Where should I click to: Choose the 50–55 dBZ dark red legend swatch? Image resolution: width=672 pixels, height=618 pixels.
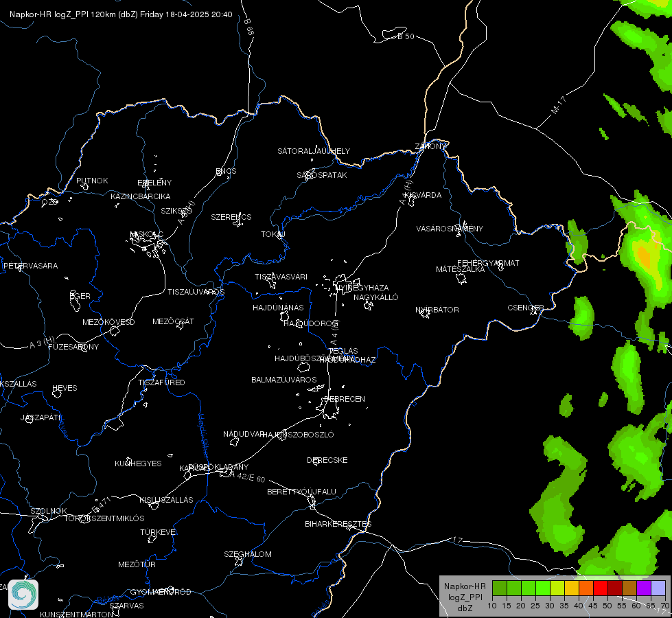[615, 588]
